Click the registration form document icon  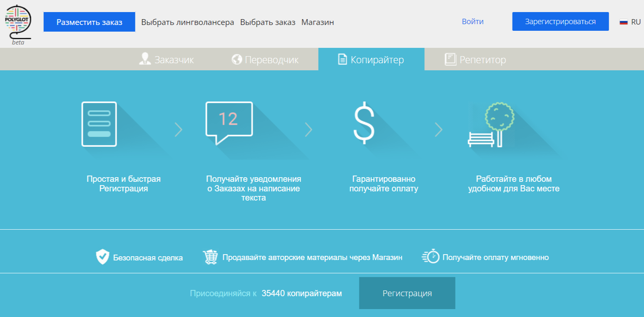[99, 124]
